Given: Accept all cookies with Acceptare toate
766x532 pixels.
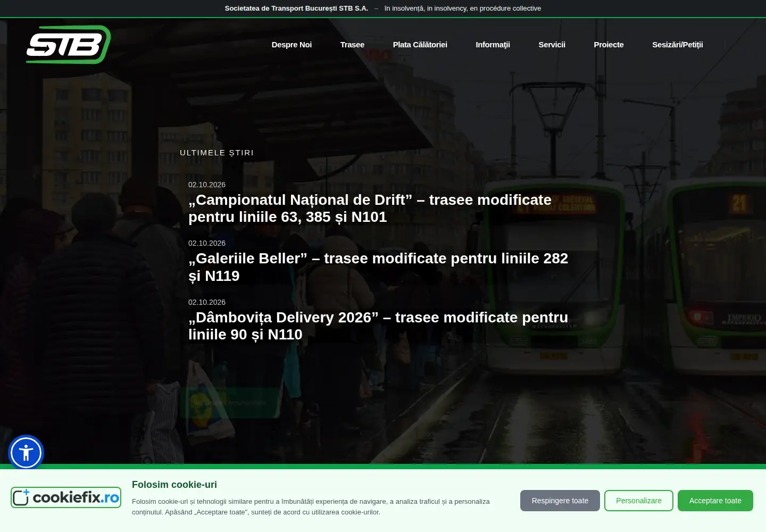Looking at the screenshot, I should [715, 501].
